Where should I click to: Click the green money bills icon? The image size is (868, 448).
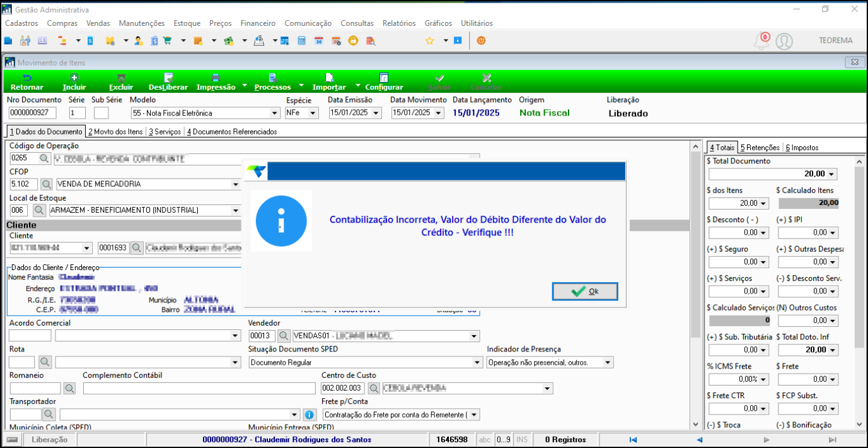[228, 40]
